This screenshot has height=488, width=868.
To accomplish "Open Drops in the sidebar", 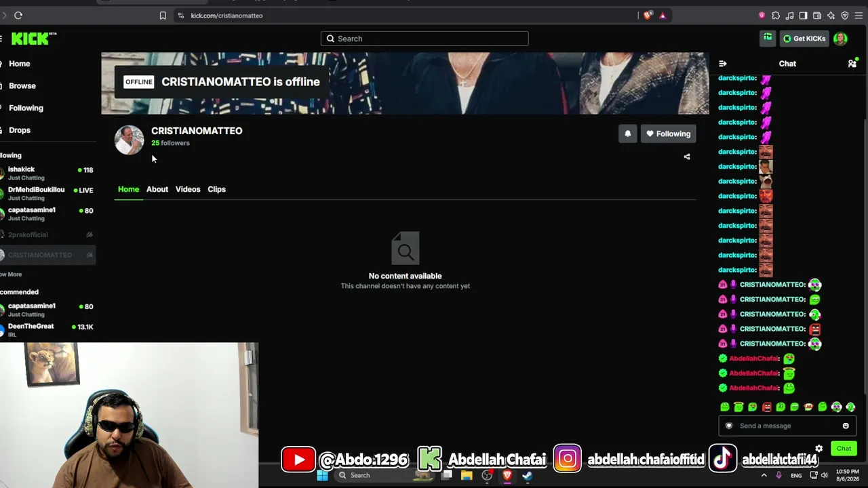I will click(x=20, y=130).
